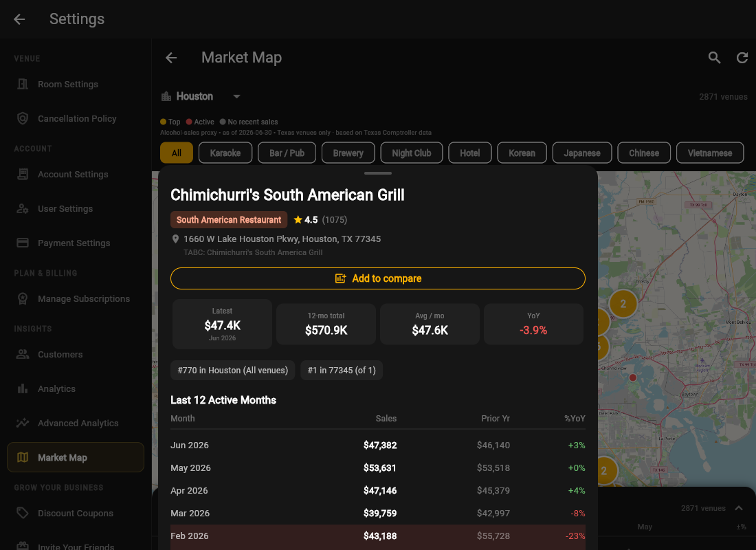Expand the venue list panel chevron

[739, 508]
